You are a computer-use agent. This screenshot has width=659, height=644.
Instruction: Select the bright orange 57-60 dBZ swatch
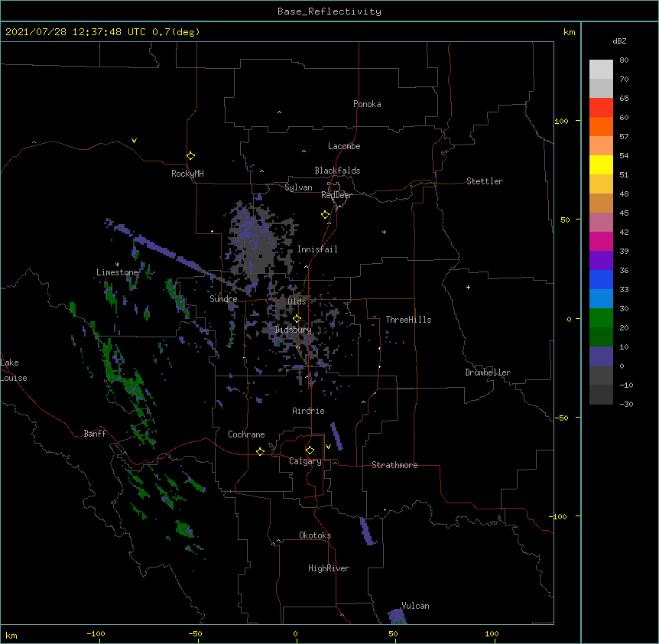click(601, 126)
